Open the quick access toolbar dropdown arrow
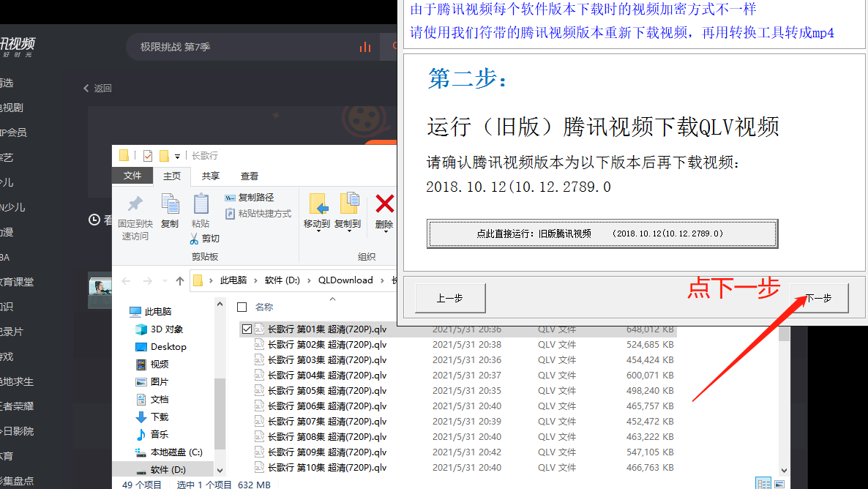 177,156
